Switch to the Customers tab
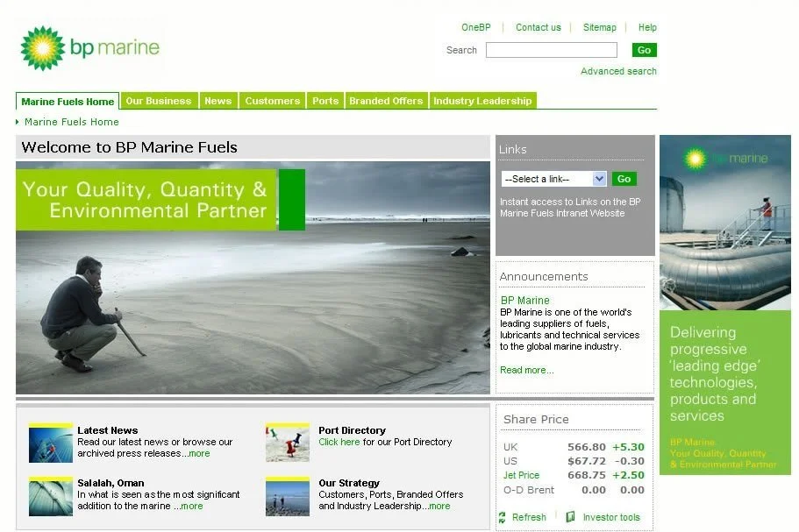Viewport: 799px width, 532px height. click(x=272, y=101)
